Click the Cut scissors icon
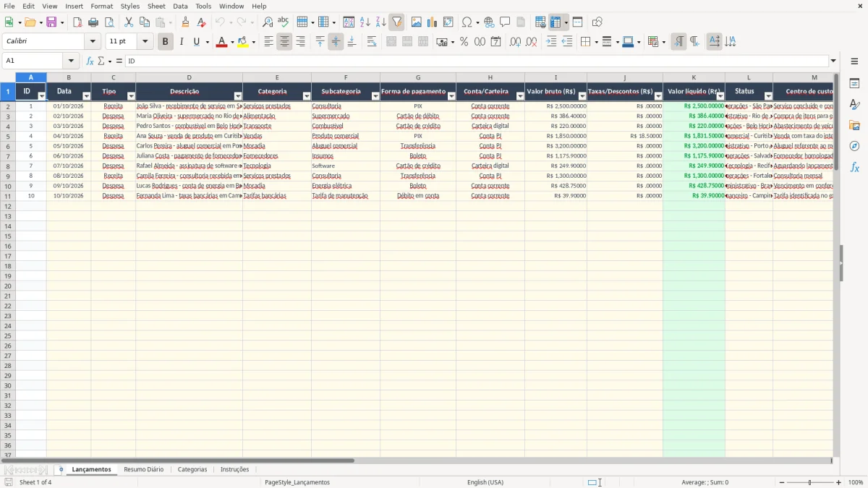Image resolution: width=868 pixels, height=488 pixels. coord(129,22)
